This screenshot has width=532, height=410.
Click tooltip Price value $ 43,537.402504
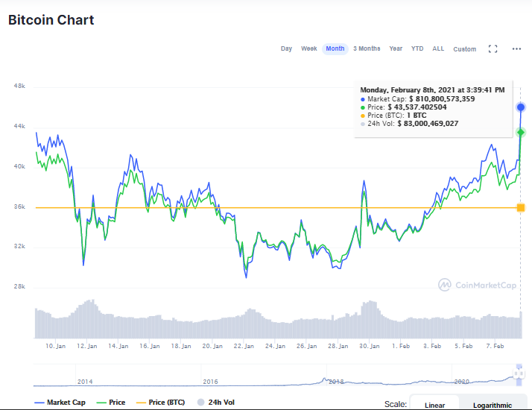[x=417, y=107]
